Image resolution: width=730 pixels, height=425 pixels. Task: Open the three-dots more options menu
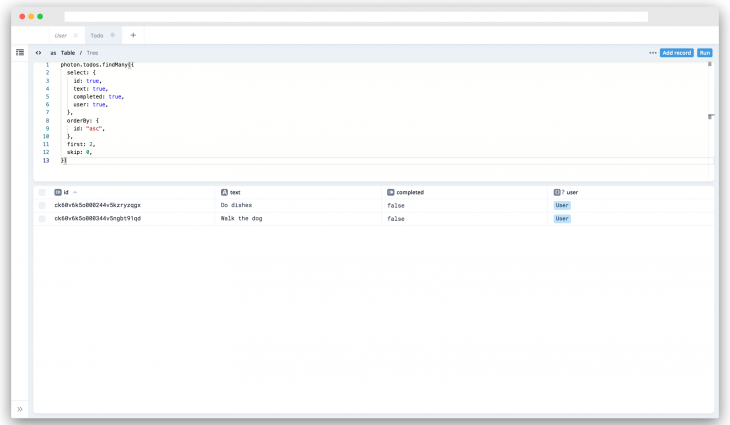click(653, 52)
